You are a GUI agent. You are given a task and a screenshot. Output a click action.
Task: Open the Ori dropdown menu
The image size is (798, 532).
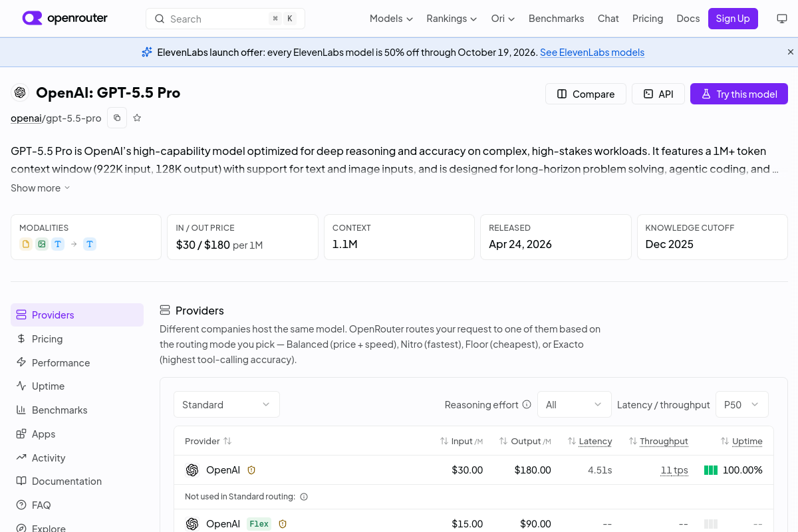pos(503,19)
